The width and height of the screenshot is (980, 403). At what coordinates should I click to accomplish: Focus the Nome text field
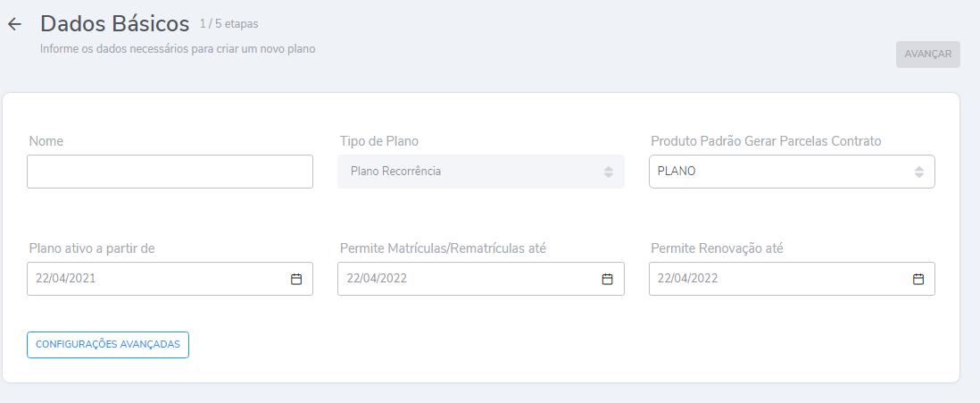coord(170,172)
